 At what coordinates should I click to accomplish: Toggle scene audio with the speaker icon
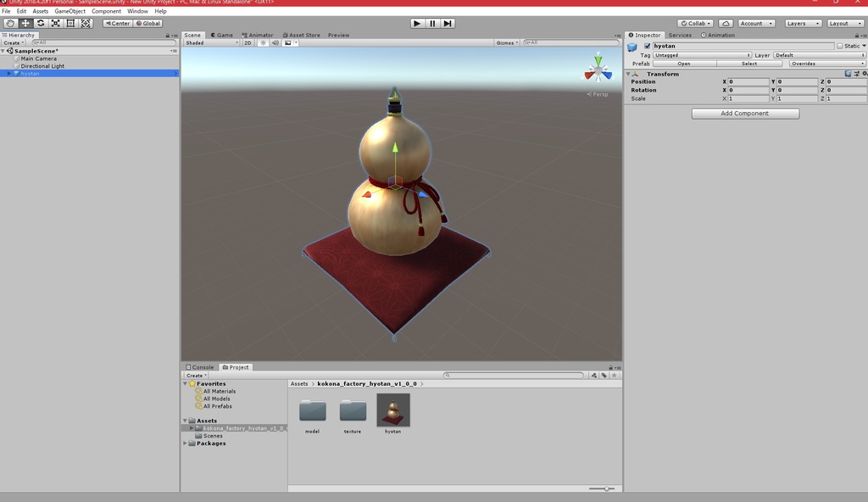[275, 42]
